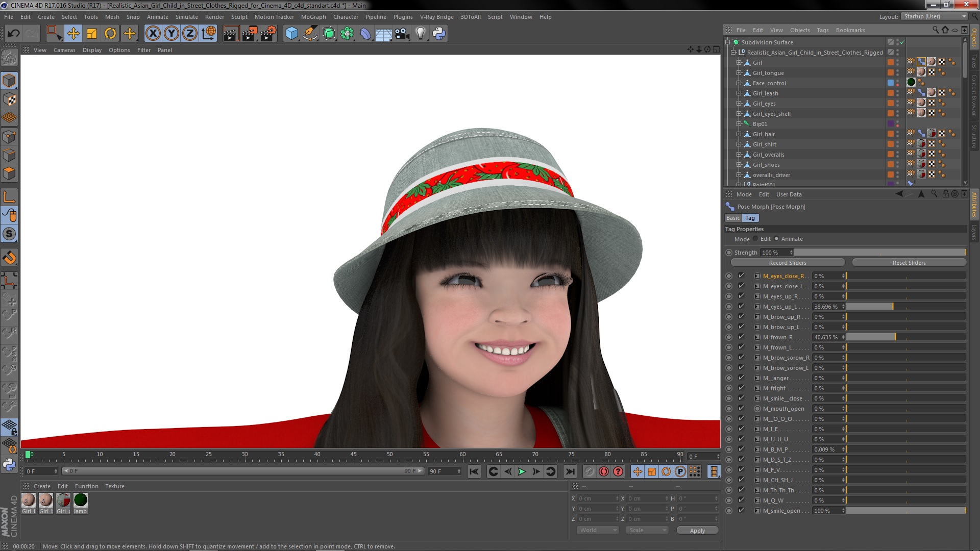The height and width of the screenshot is (551, 980).
Task: Play the animation forward
Action: click(x=522, y=471)
